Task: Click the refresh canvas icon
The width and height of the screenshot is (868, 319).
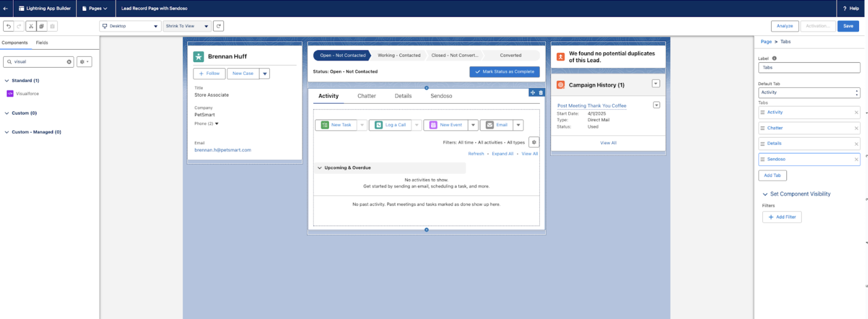Action: click(219, 26)
